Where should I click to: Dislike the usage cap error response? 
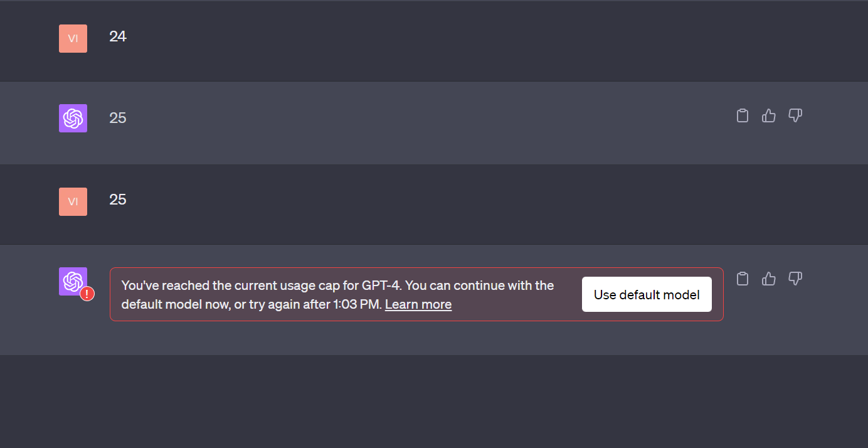[x=795, y=279]
